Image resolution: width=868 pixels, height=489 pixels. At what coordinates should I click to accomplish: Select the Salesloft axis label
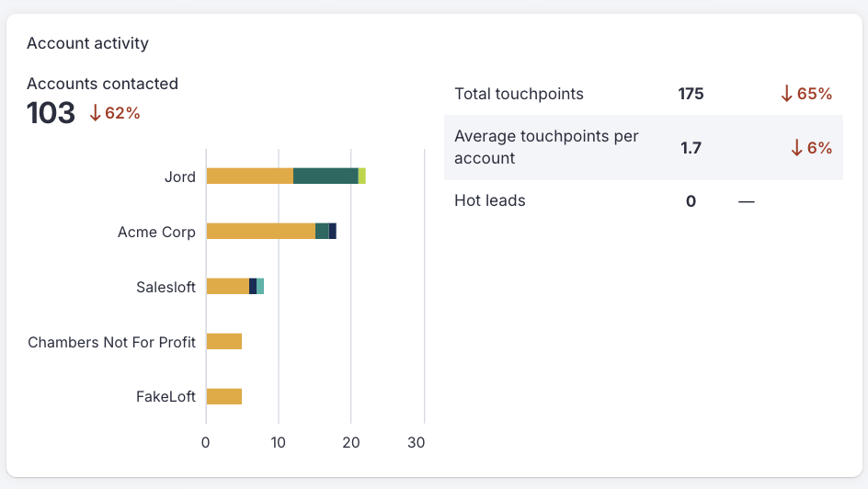166,287
